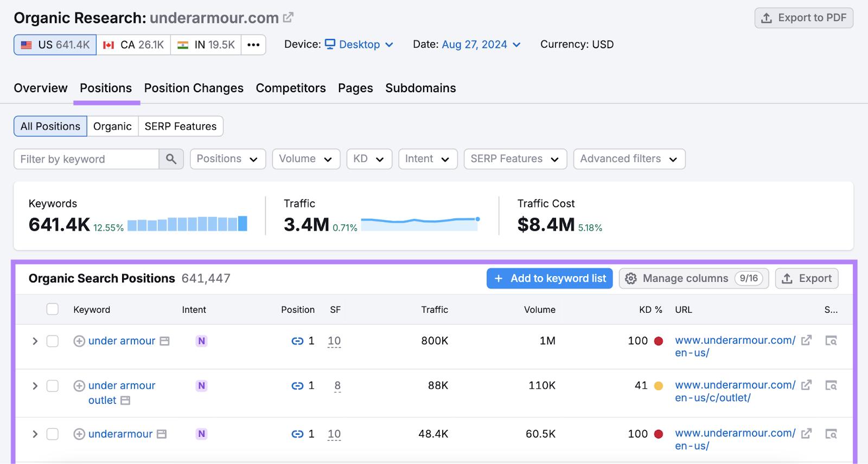The image size is (868, 464).
Task: Click the link icon in 'under armour' position
Action: click(x=297, y=341)
